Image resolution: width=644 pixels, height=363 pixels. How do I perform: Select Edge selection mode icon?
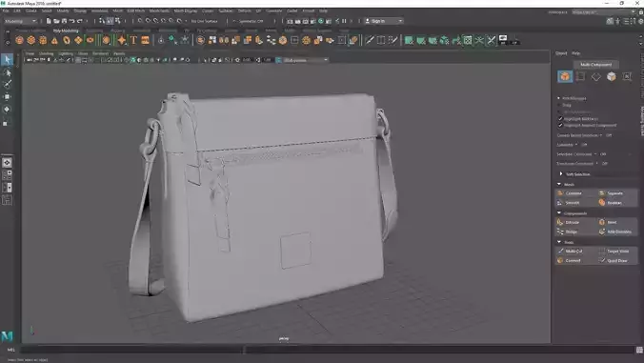[x=596, y=76]
